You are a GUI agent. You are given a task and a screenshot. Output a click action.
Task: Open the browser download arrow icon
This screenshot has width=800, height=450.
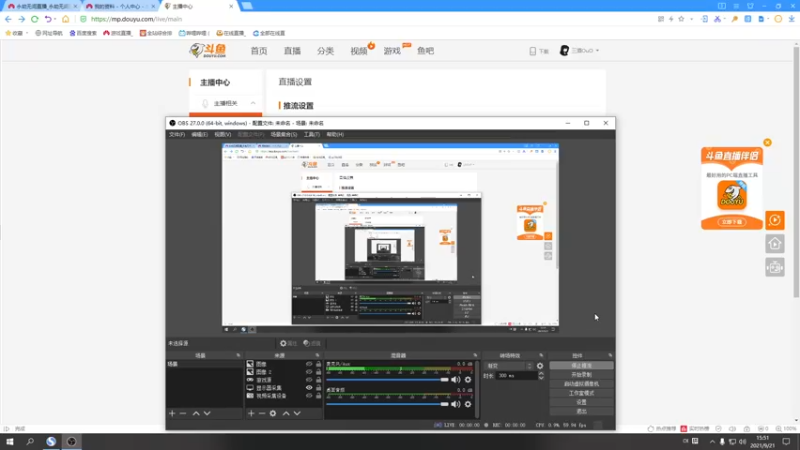792,19
